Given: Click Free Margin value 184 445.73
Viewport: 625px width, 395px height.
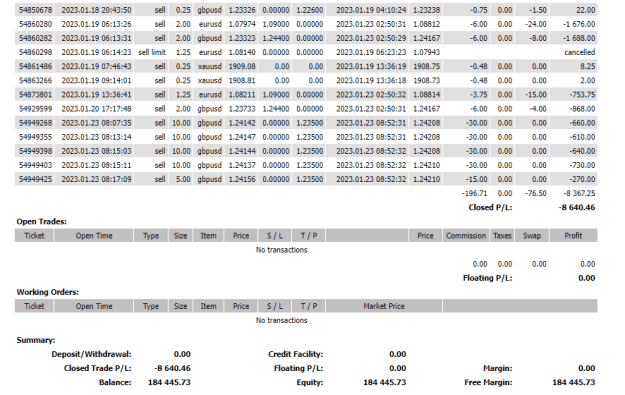Looking at the screenshot, I should point(574,382).
